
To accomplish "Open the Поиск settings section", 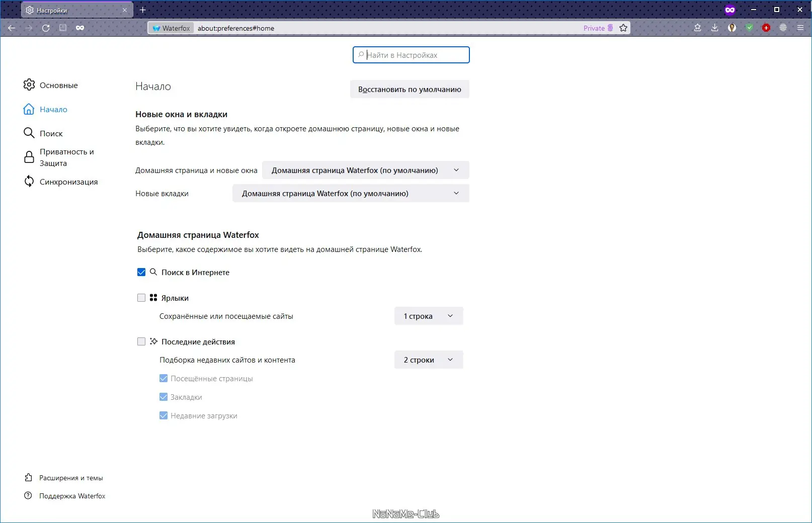I will coord(51,133).
